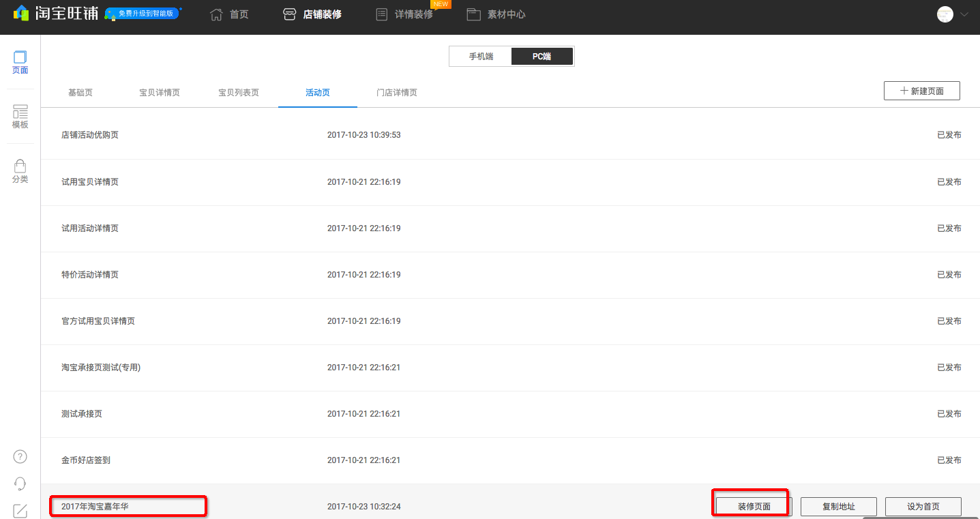Click 装修页面 for 2017年淘宝嘉年华
The image size is (980, 519).
click(x=754, y=507)
